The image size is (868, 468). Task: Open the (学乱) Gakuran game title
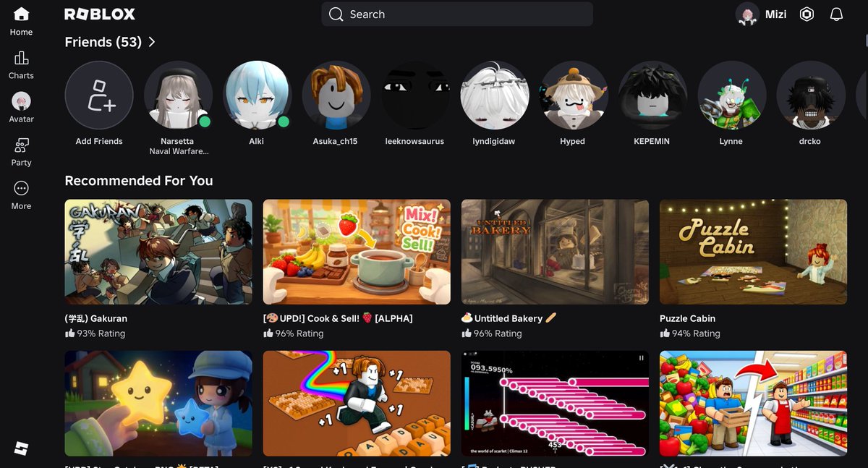96,318
